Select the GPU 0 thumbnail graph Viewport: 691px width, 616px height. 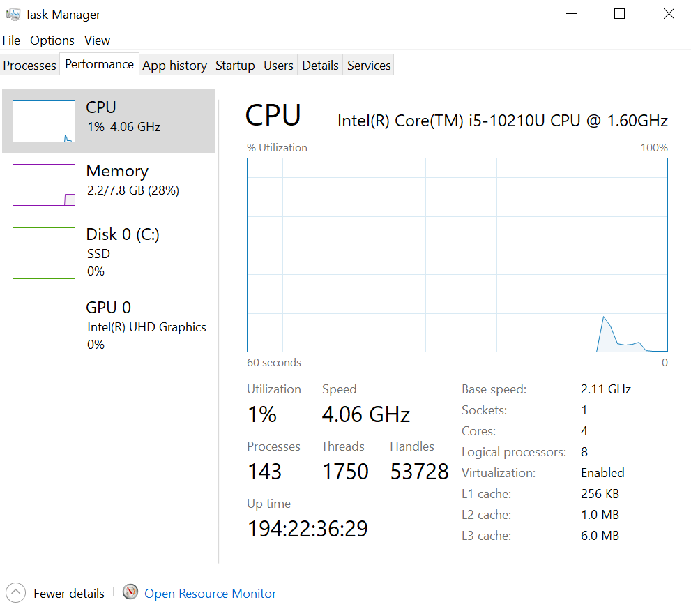(x=44, y=326)
